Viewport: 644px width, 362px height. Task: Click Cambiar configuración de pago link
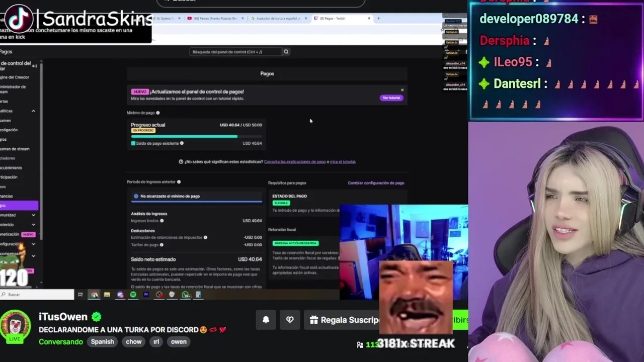click(x=376, y=183)
